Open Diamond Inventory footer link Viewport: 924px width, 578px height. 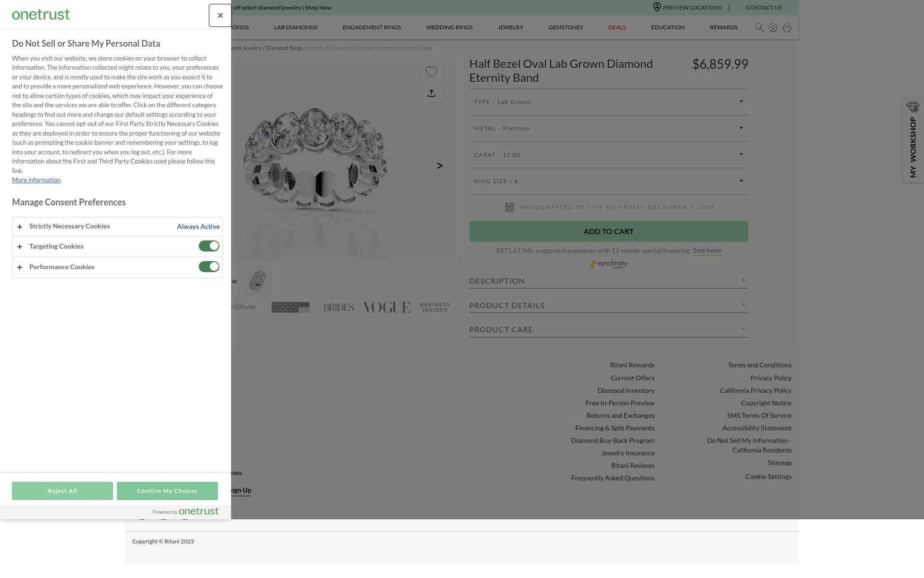coord(626,391)
